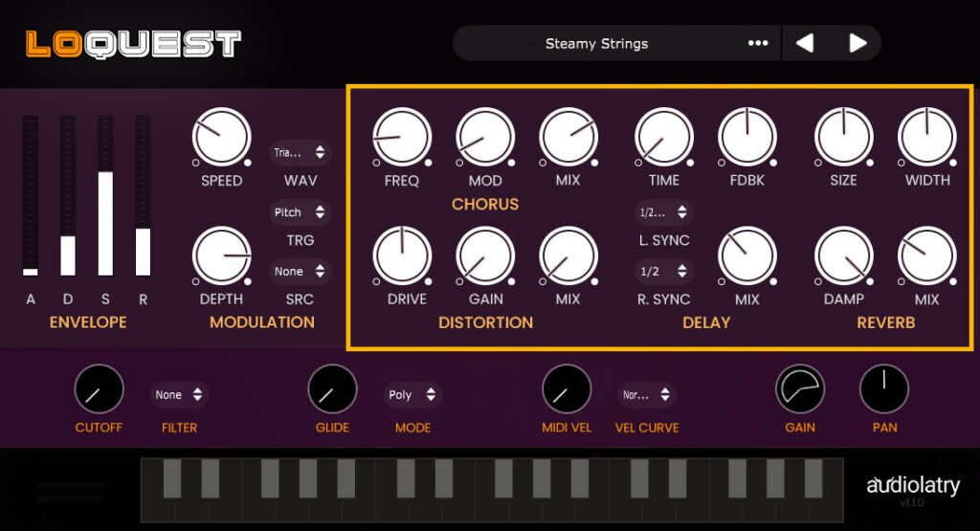Click the REVERB section label
The image size is (980, 531).
[x=885, y=322]
